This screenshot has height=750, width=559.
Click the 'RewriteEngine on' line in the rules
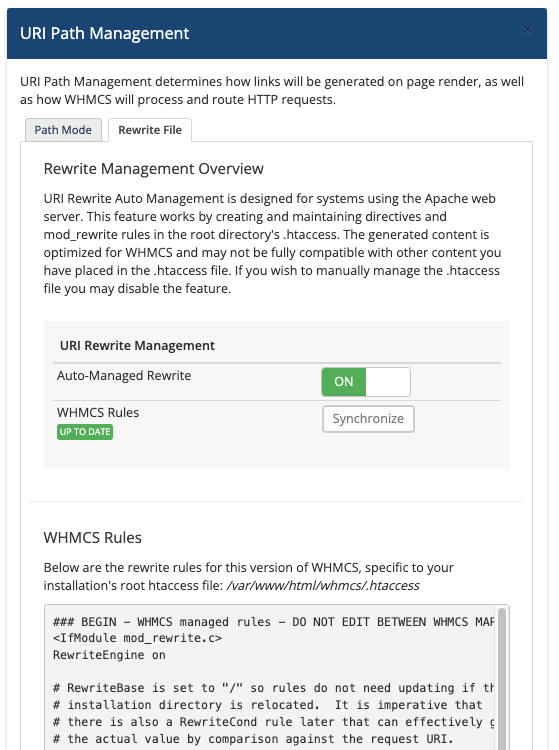[109, 655]
